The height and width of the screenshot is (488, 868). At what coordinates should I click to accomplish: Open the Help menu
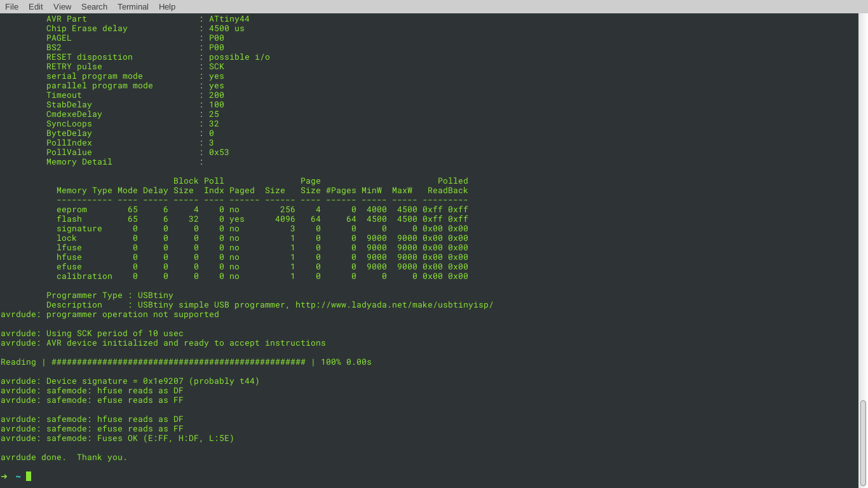coord(166,7)
